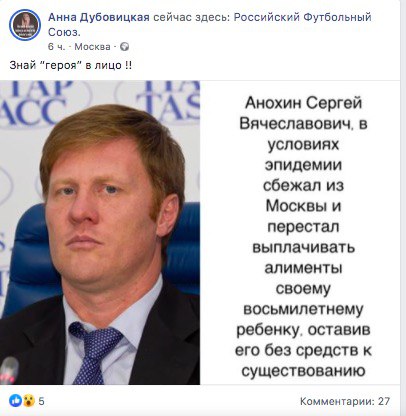The width and height of the screenshot is (406, 416).
Task: Click the word алименты in image caption
Action: click(x=303, y=268)
